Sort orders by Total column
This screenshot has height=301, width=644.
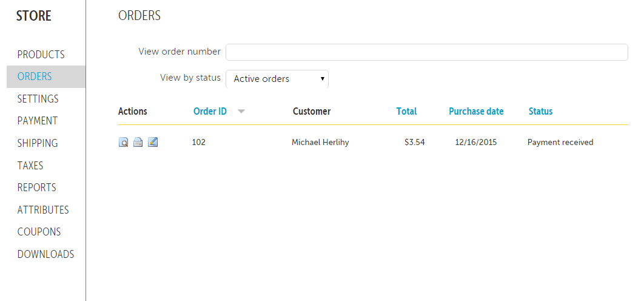(x=406, y=112)
